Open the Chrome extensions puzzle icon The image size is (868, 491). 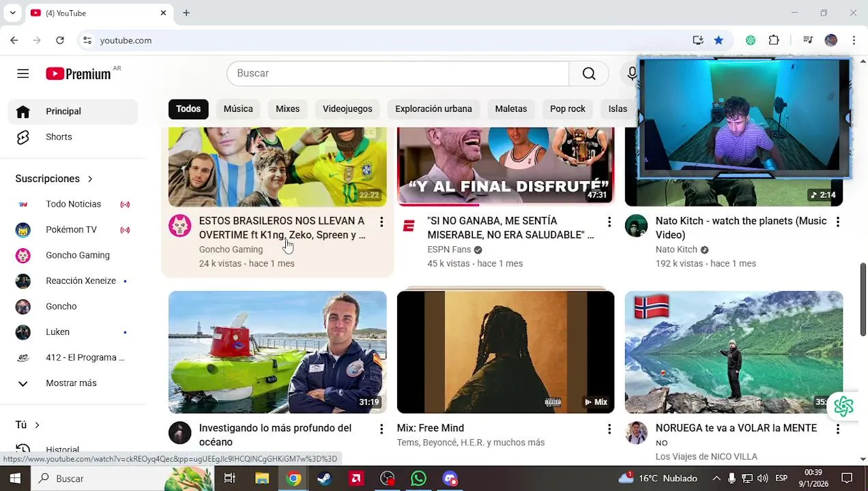coord(774,40)
